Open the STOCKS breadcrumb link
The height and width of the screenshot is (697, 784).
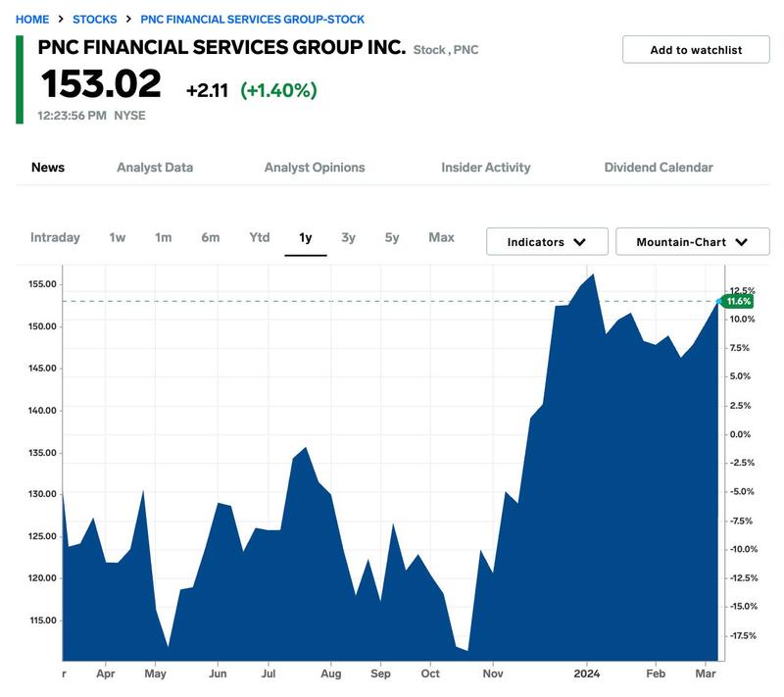click(x=94, y=20)
